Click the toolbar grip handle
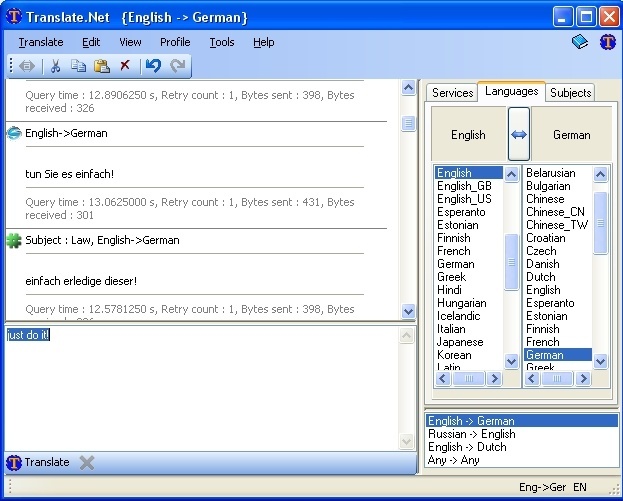The image size is (623, 501). 11,66
